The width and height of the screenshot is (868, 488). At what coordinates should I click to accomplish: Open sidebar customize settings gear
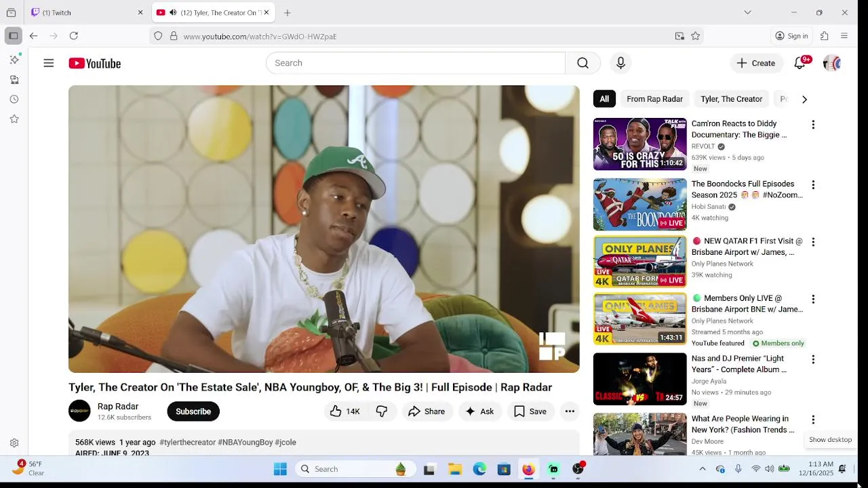pos(14,443)
